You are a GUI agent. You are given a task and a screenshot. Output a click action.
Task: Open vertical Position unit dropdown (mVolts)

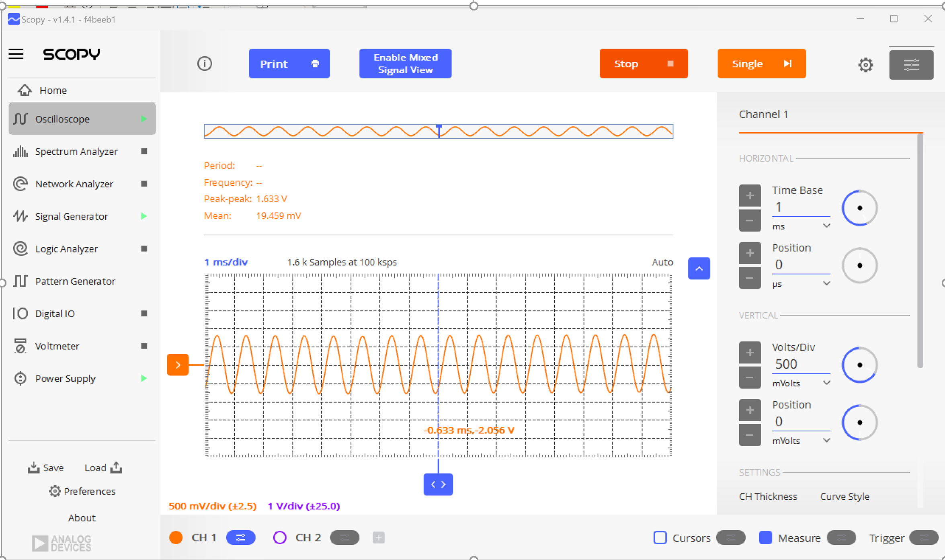tap(801, 441)
